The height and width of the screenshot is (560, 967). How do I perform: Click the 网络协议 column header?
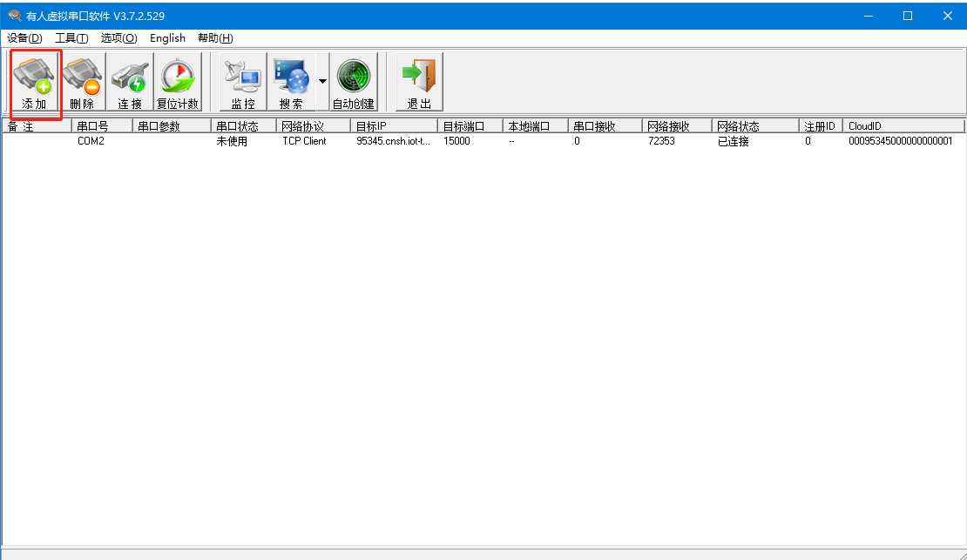[314, 126]
